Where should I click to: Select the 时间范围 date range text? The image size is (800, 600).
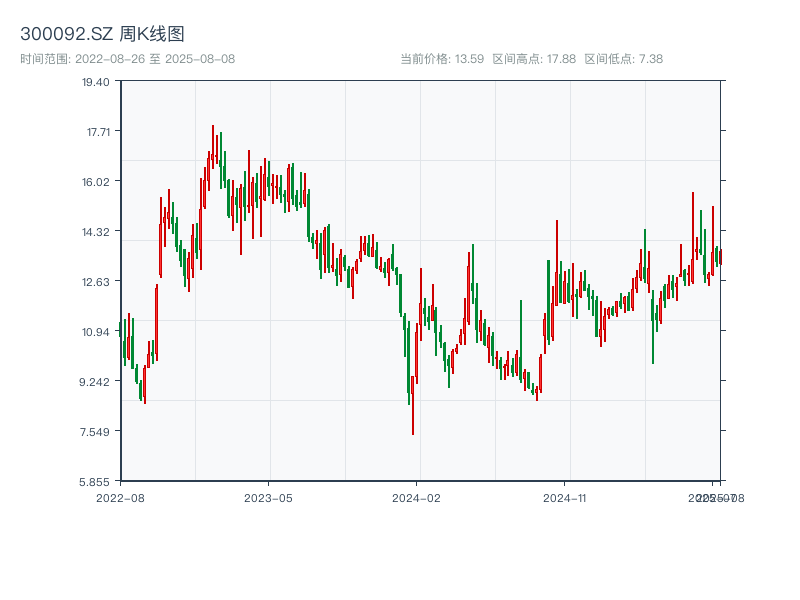(127, 59)
